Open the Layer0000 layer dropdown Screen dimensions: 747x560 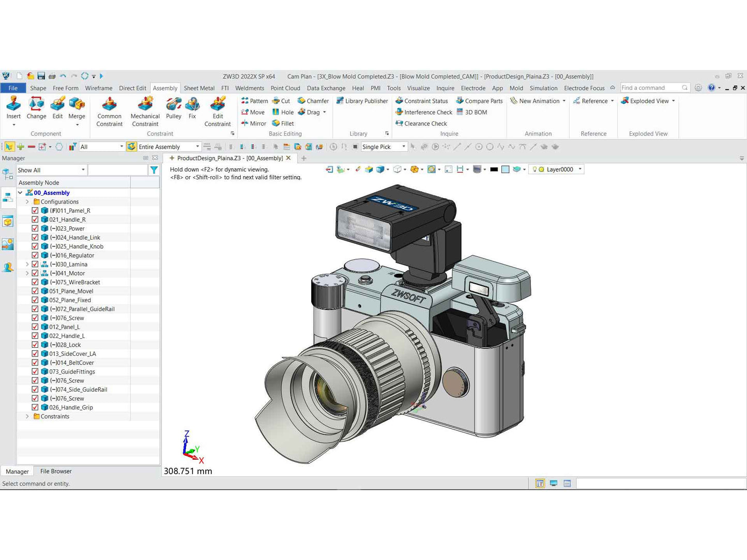(x=580, y=169)
